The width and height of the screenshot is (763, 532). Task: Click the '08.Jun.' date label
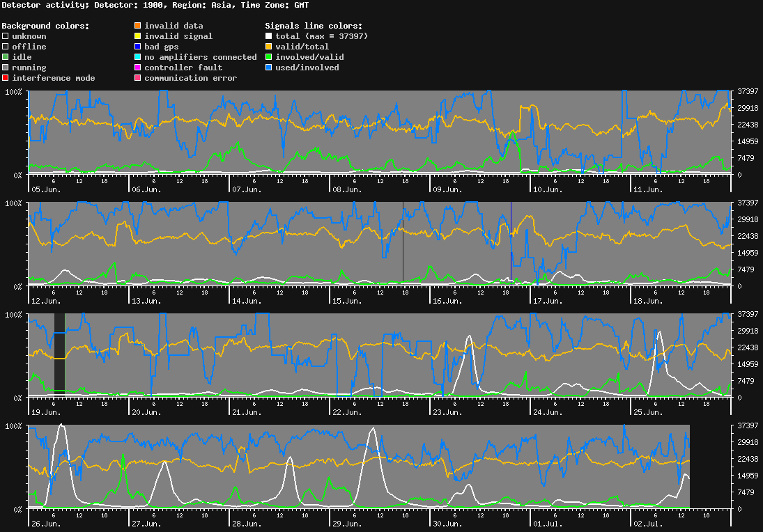click(x=348, y=189)
